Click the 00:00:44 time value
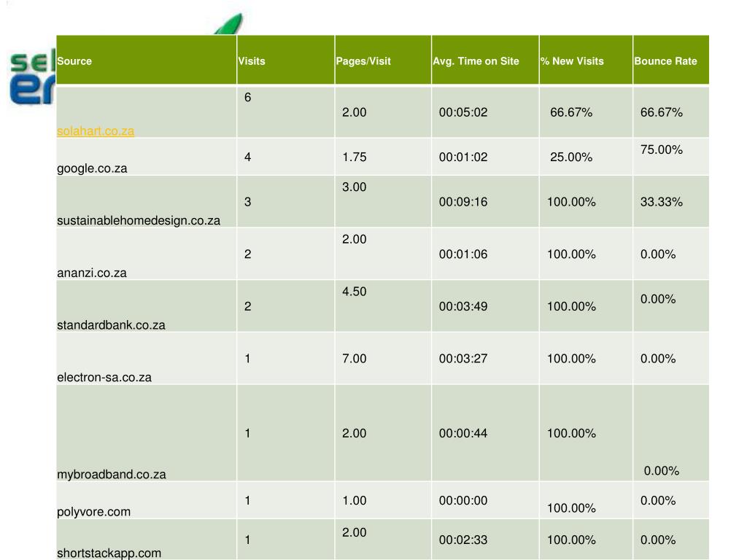This screenshot has height=560, width=747. pos(463,433)
